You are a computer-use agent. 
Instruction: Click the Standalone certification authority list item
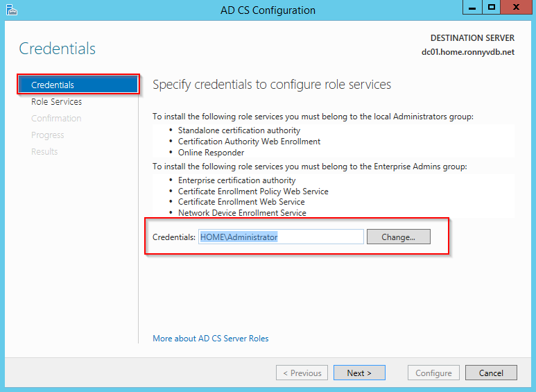click(x=239, y=130)
